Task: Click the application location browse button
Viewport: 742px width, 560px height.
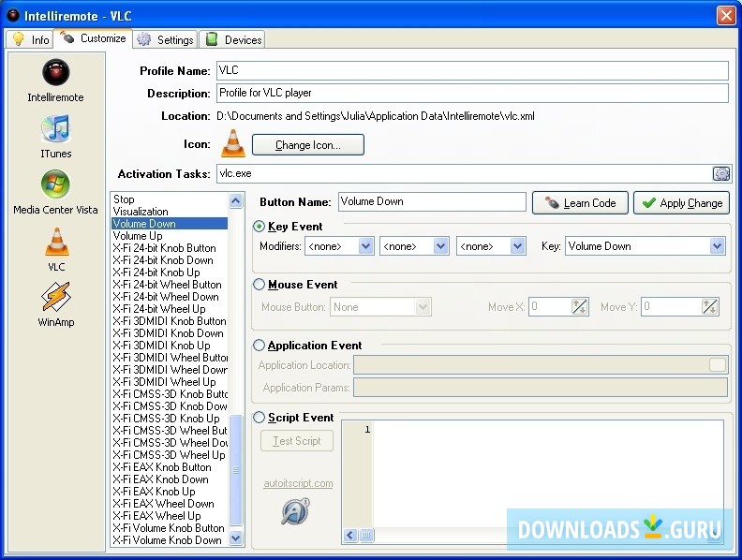Action: tap(718, 364)
